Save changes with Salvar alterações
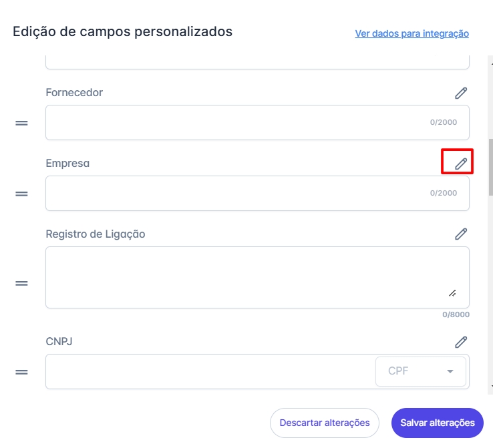Screen dimensions: 493x448 [437, 423]
